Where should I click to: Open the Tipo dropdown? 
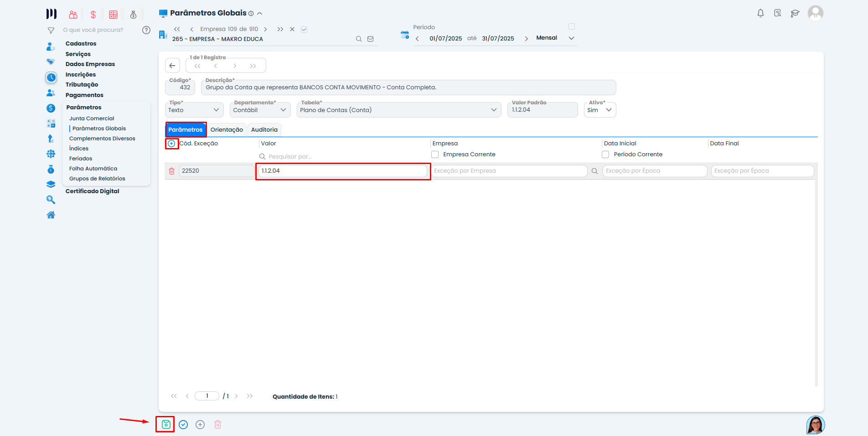point(194,110)
